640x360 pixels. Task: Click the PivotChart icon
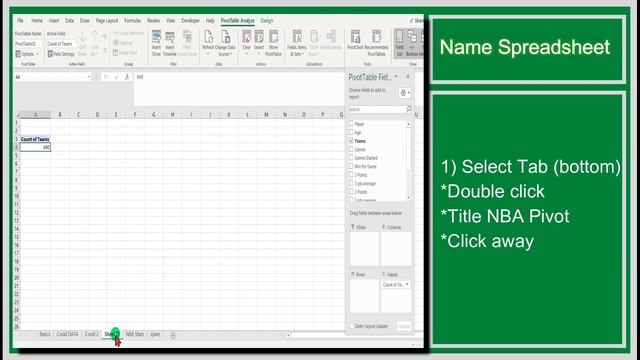[355, 37]
